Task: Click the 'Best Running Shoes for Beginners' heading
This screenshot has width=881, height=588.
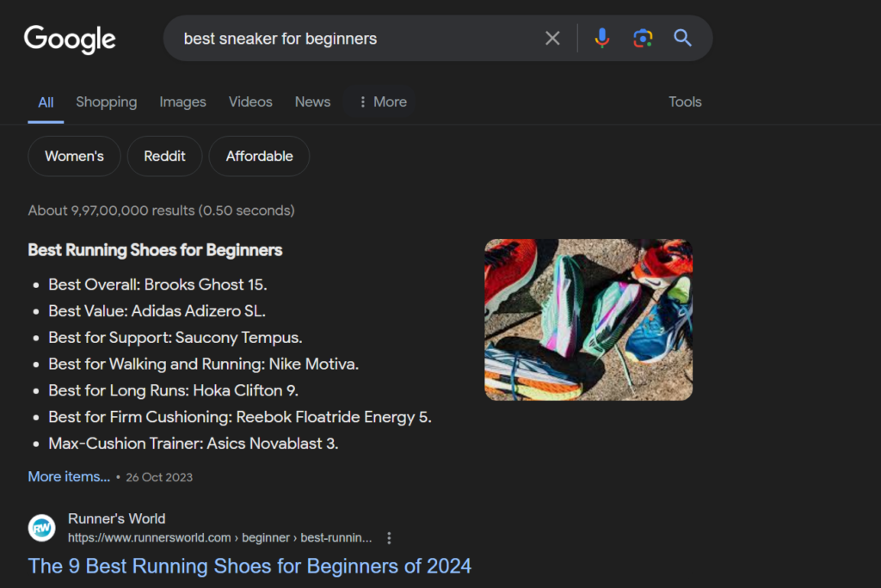Action: pyautogui.click(x=155, y=250)
